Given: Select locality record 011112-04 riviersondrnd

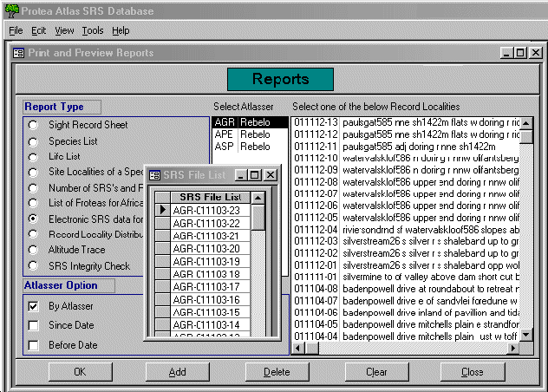Looking at the screenshot, I should [x=406, y=230].
